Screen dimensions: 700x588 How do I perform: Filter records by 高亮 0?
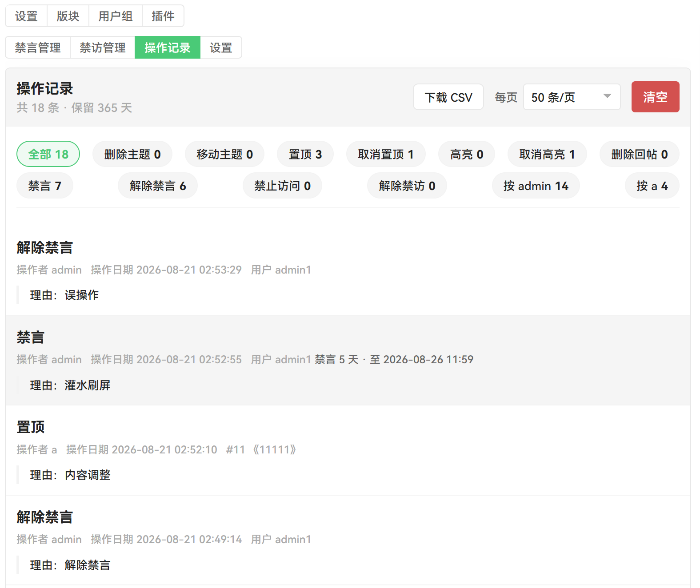[467, 154]
